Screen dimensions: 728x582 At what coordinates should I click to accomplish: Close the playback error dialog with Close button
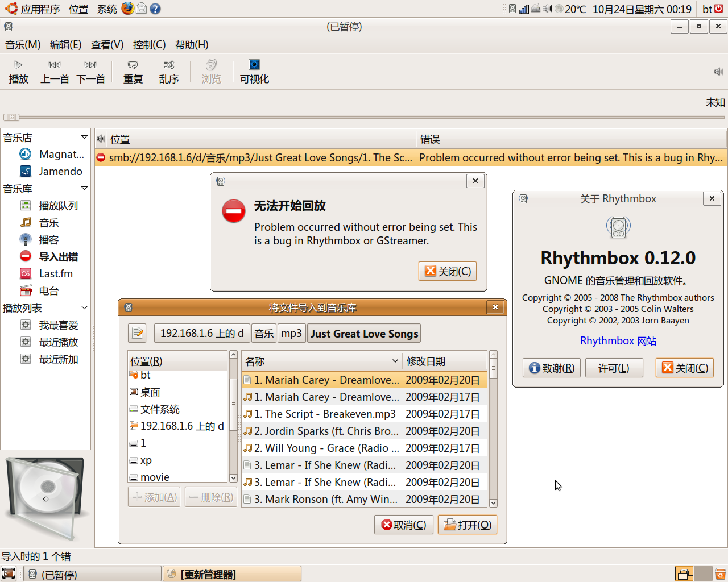tap(448, 271)
